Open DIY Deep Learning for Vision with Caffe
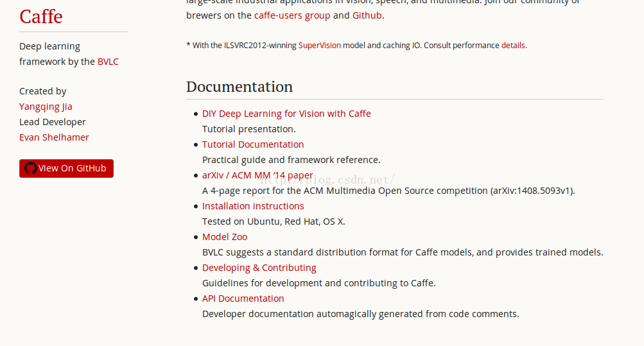The image size is (644, 346). 286,114
